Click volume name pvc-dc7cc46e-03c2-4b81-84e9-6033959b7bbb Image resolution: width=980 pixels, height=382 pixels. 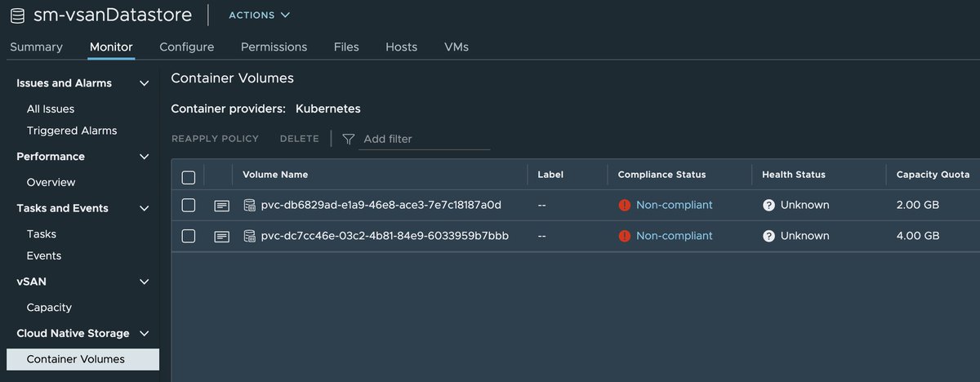click(385, 236)
